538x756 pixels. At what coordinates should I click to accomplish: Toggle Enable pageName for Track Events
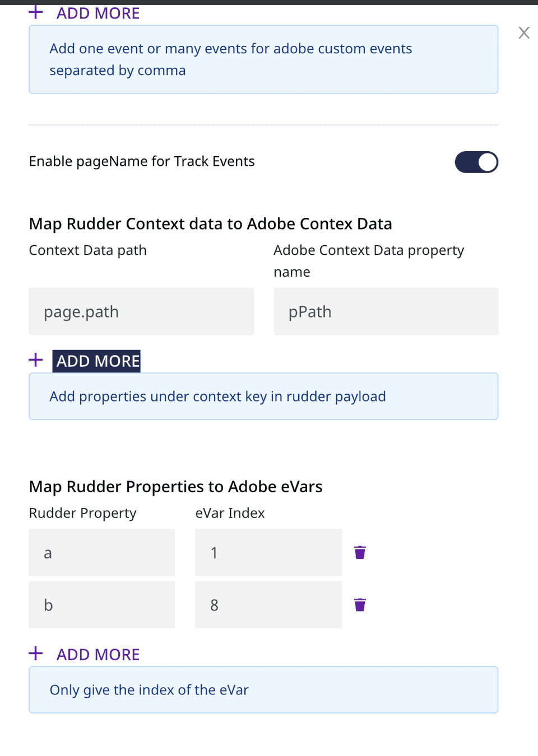(476, 162)
